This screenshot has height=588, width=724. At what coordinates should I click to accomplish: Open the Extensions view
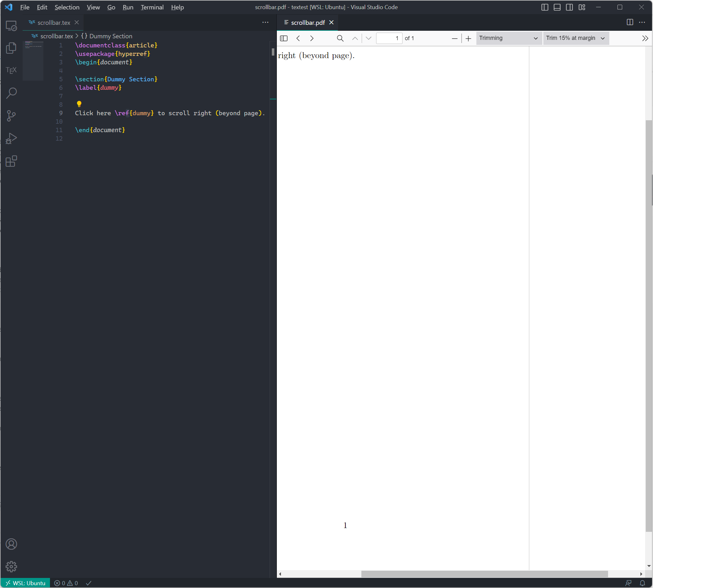(11, 161)
